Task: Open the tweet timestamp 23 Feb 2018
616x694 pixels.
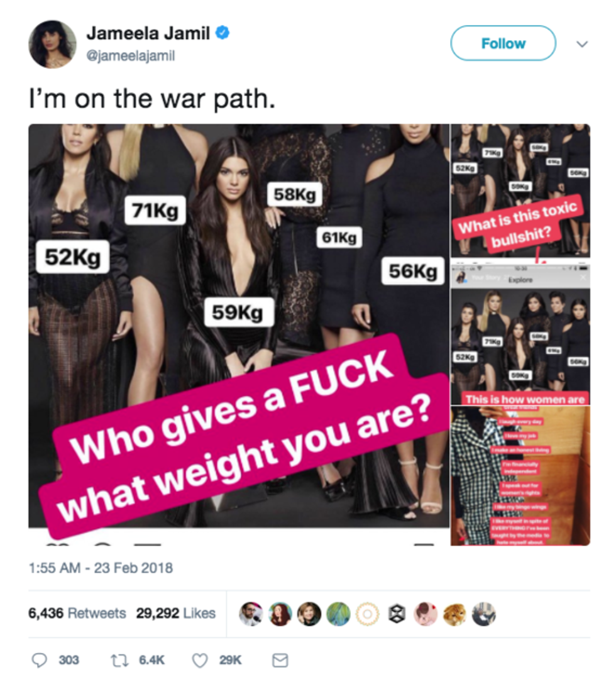Action: [x=101, y=568]
